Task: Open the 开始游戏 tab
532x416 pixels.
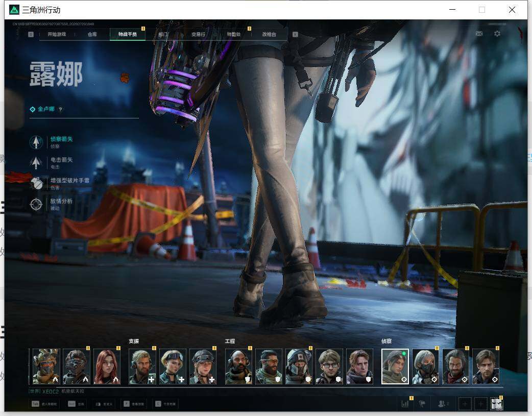Action: pos(57,34)
